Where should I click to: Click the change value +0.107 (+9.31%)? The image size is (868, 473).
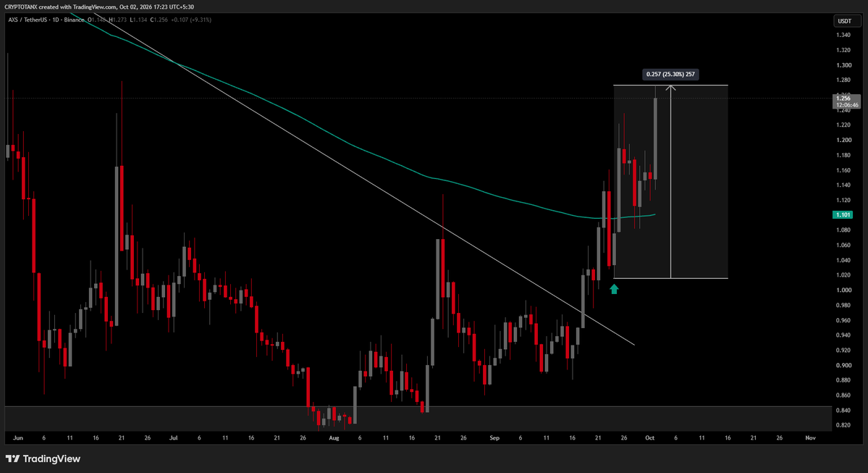pyautogui.click(x=191, y=20)
